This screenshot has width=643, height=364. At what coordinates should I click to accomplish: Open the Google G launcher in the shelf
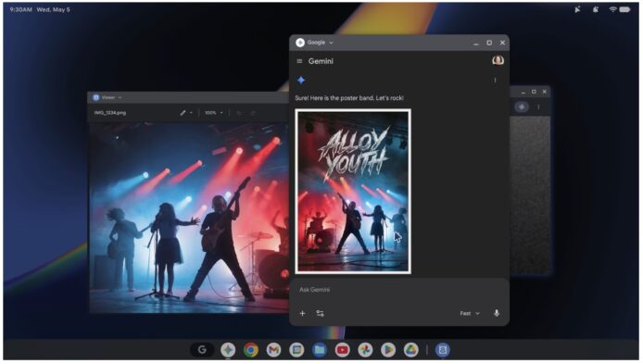202,350
